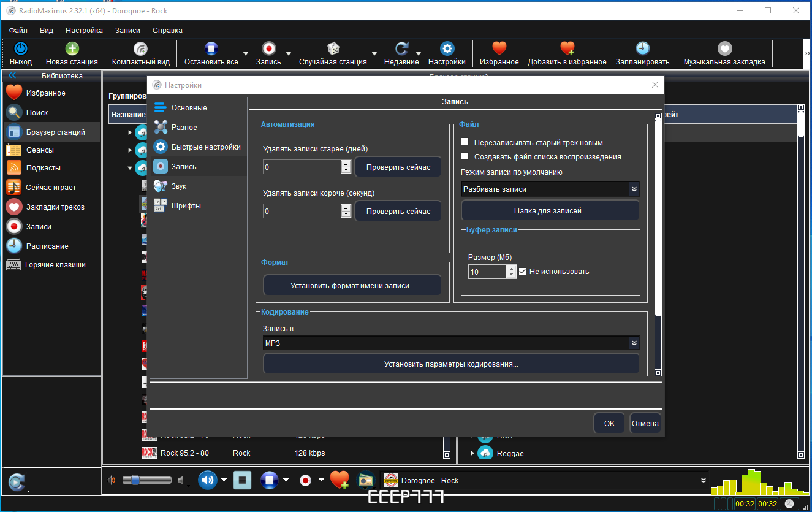Open Сеансы in the library sidebar
812x512 pixels.
point(51,150)
